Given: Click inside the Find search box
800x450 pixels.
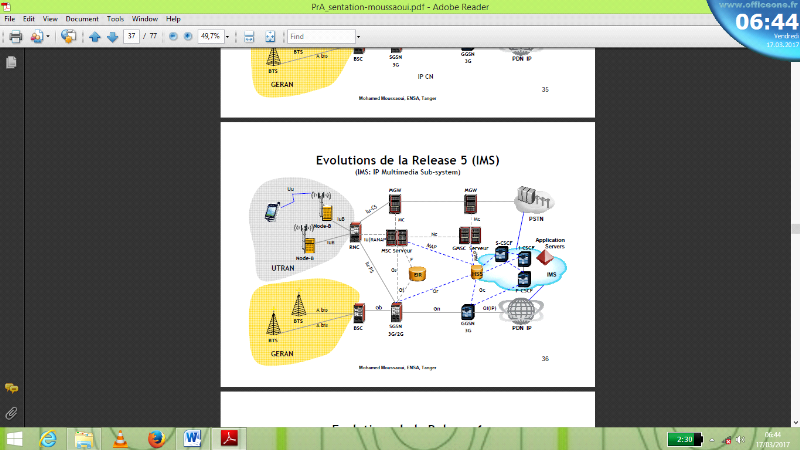Looking at the screenshot, I should pyautogui.click(x=320, y=37).
